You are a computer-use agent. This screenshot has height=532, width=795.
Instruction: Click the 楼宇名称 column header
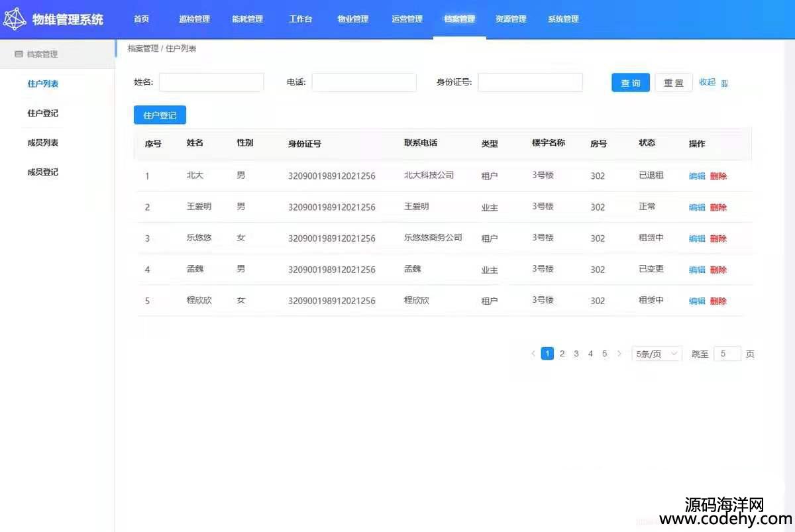(549, 143)
